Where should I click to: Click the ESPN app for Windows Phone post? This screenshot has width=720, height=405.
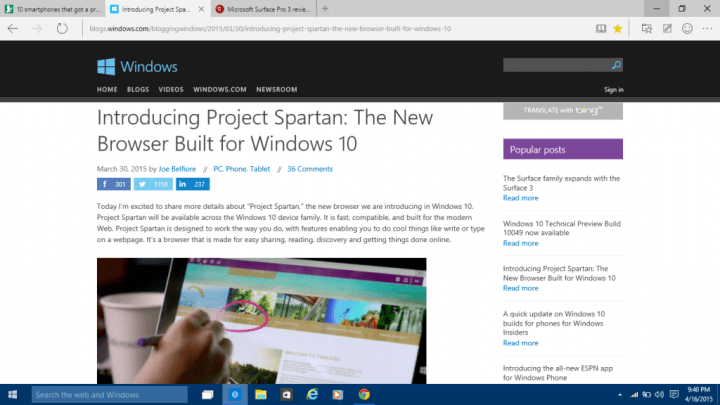click(557, 373)
